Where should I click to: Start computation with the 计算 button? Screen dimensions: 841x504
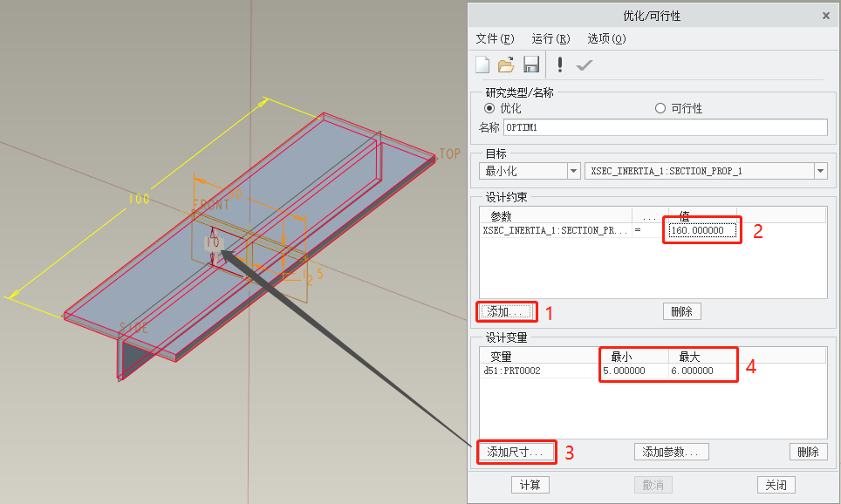click(530, 484)
